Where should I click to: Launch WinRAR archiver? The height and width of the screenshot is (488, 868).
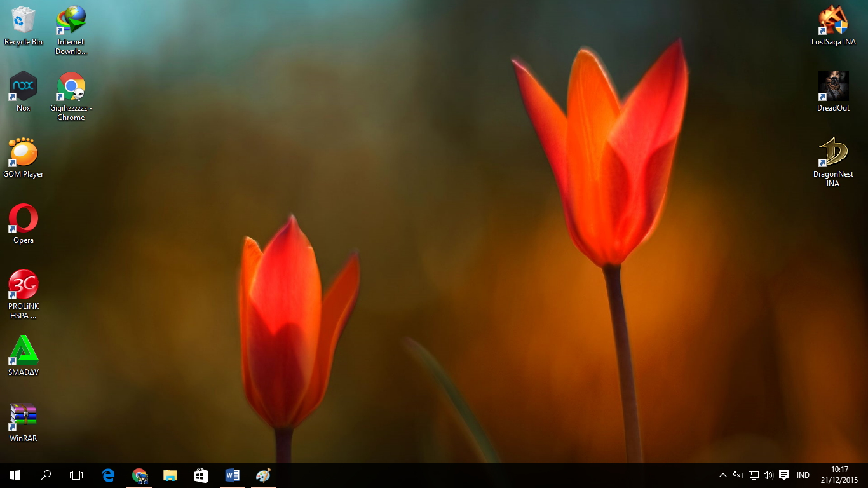[x=23, y=419]
